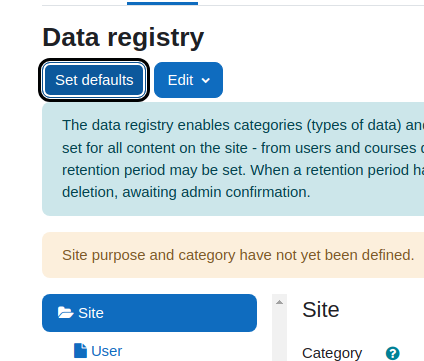The image size is (424, 361).
Task: Show help for Category via question-mark icon
Action: pos(393,353)
